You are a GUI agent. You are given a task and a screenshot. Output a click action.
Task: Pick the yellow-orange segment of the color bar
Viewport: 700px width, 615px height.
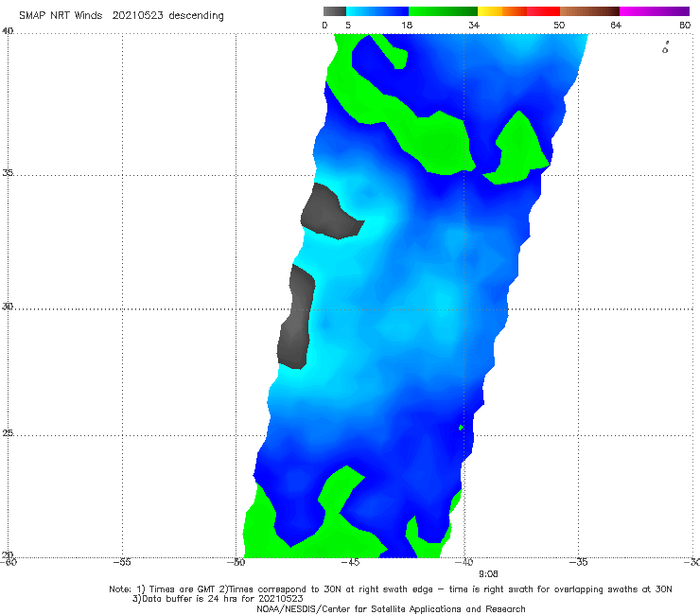coord(502,11)
